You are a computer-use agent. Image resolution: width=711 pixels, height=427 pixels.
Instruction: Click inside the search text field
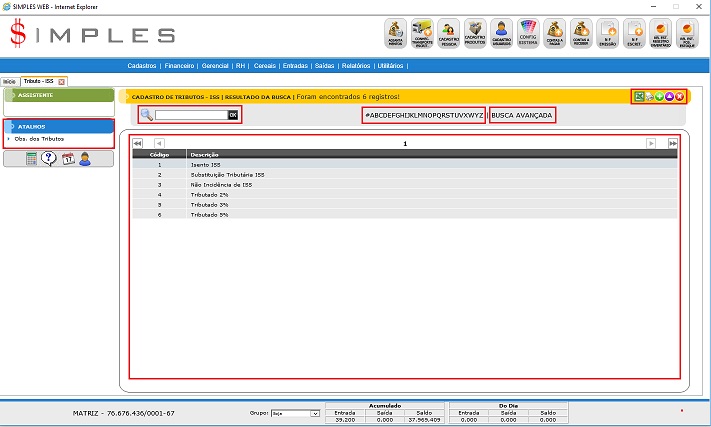pyautogui.click(x=190, y=115)
